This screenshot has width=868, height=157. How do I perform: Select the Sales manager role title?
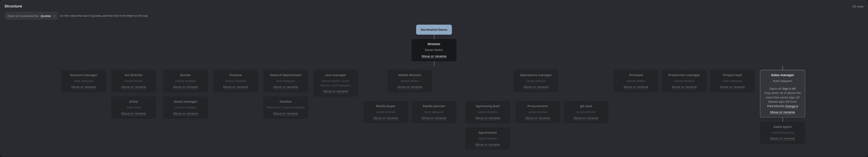782,75
